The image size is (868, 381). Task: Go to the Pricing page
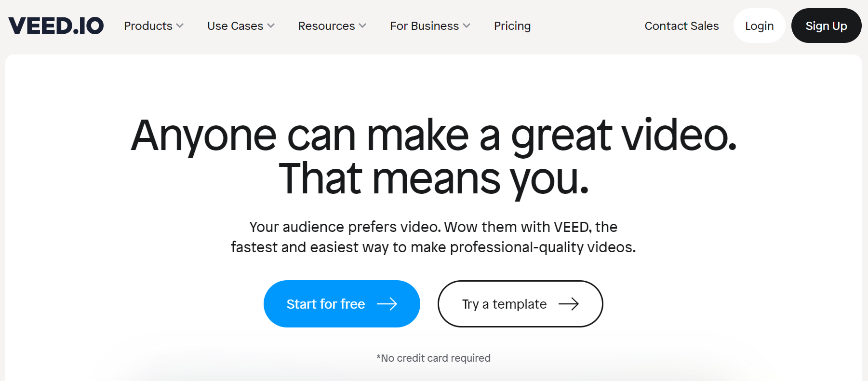coord(512,26)
